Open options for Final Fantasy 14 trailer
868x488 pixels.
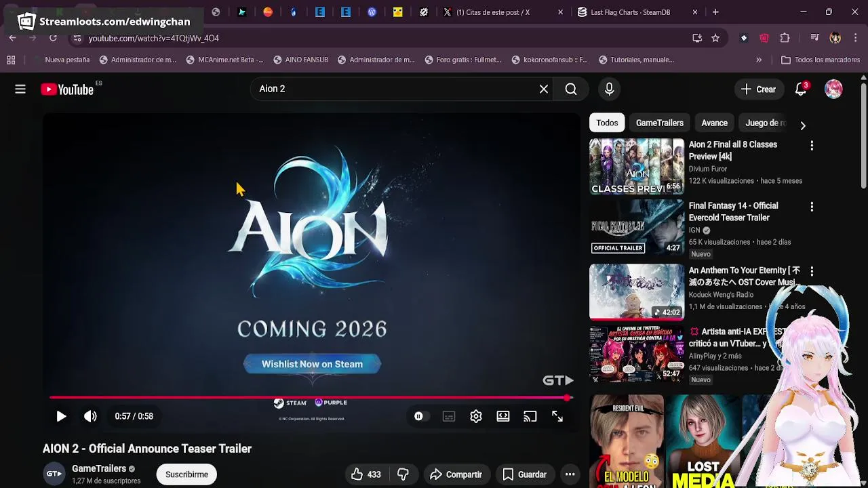click(812, 206)
